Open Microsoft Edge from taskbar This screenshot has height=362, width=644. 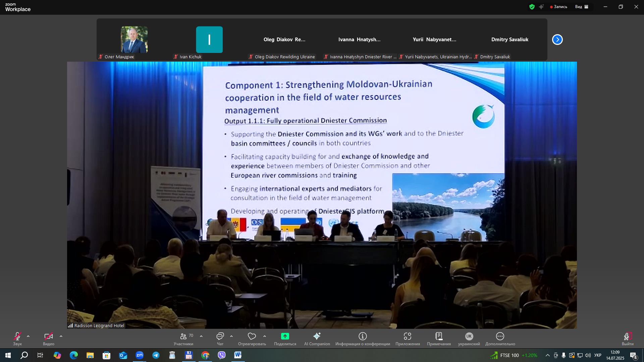(74, 355)
